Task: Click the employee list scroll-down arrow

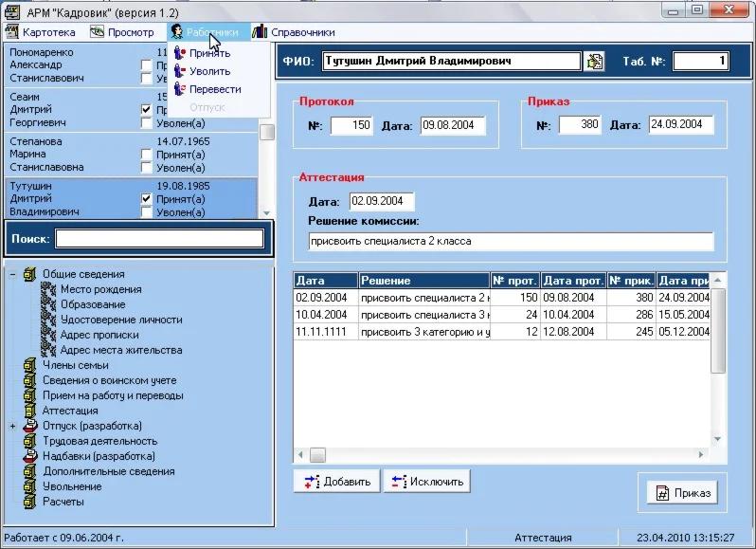Action: click(x=266, y=213)
